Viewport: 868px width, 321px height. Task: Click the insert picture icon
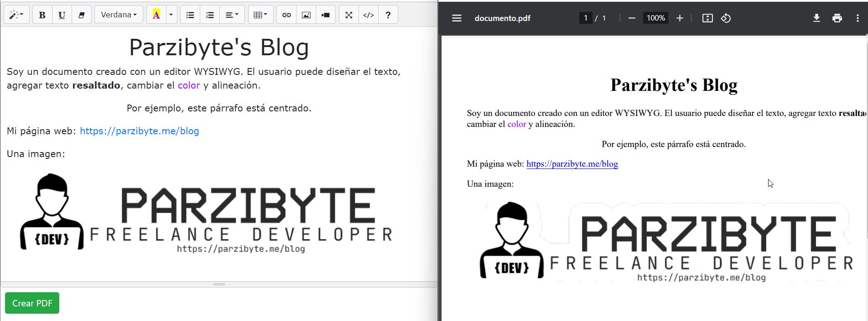tap(306, 15)
